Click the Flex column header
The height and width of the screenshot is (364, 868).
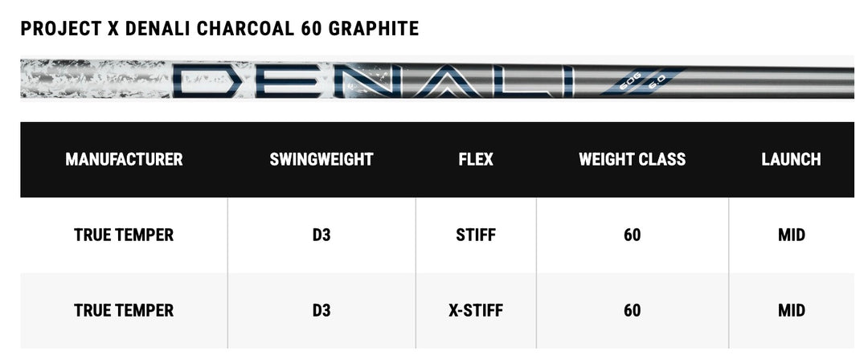[x=476, y=159]
